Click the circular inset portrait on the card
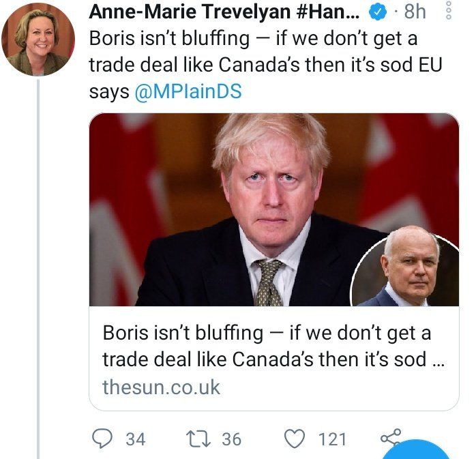The image size is (476, 459). [x=404, y=270]
